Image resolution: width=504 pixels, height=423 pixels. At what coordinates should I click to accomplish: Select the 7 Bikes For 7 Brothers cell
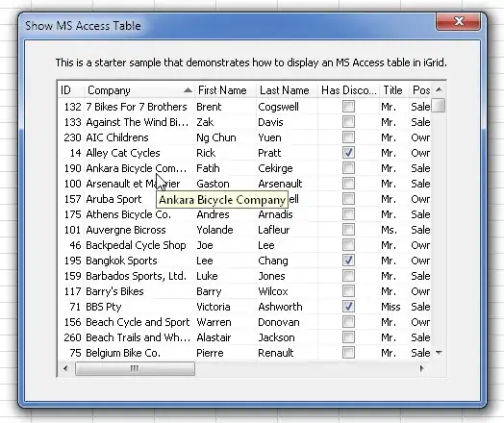(139, 107)
